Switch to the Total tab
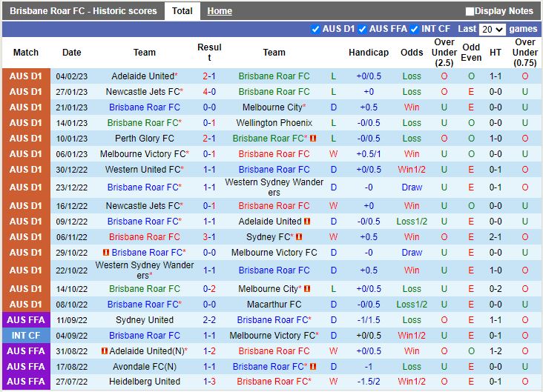Screen dimensions: 543x392 (182, 11)
